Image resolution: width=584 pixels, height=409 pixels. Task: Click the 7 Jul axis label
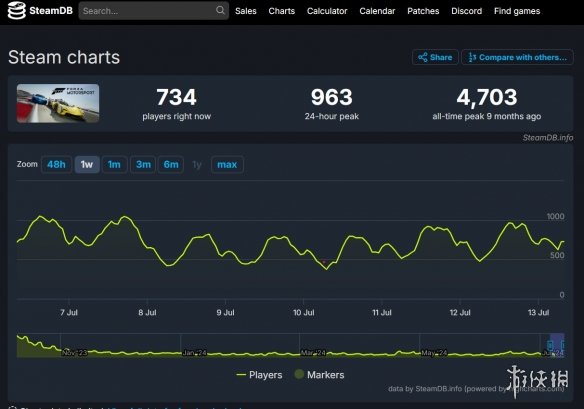click(69, 313)
